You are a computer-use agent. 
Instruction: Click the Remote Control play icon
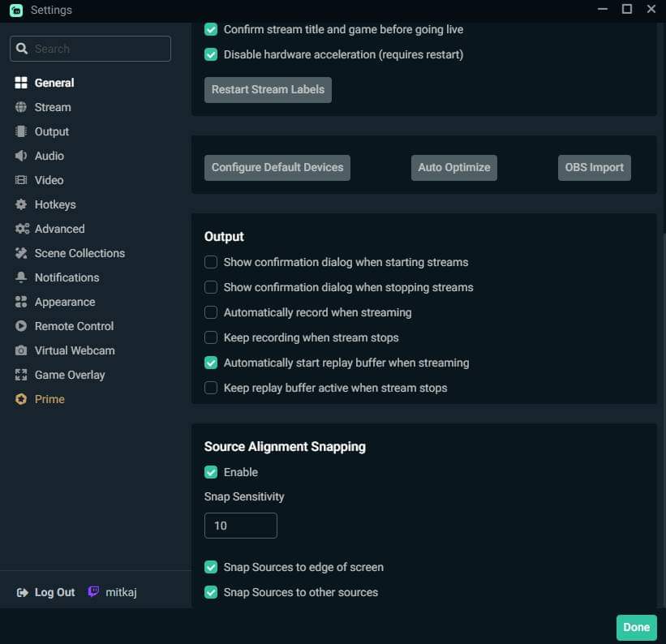21,326
